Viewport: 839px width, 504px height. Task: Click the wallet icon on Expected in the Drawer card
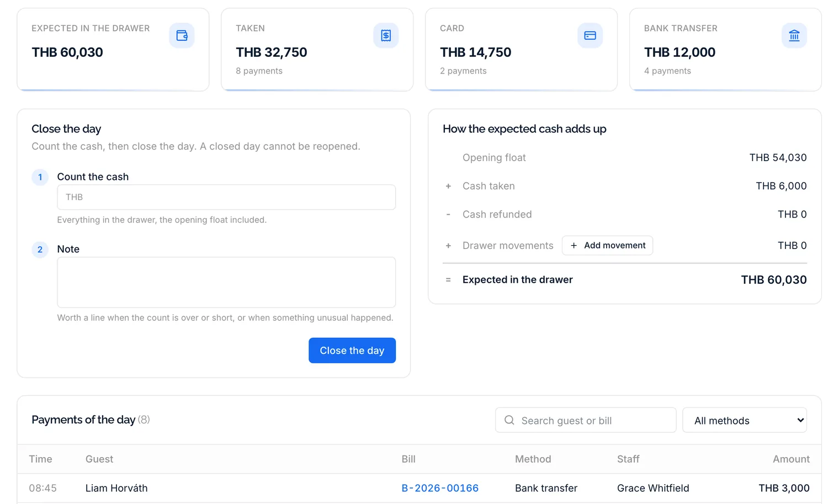click(182, 35)
